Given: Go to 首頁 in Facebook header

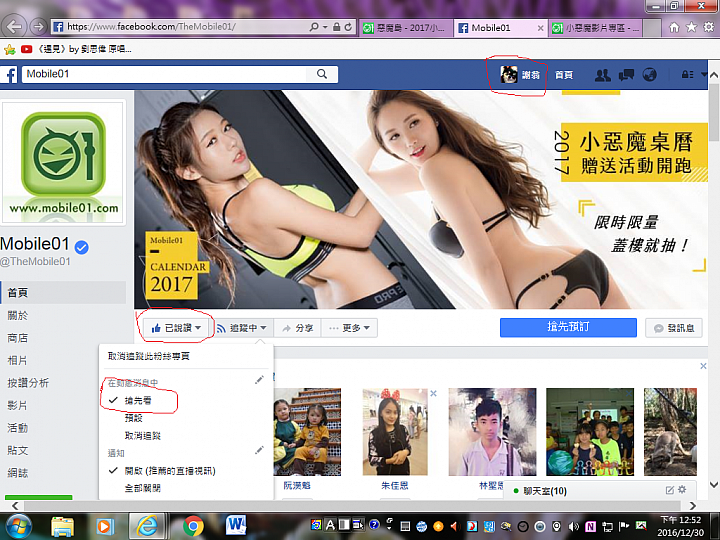Looking at the screenshot, I should (564, 75).
